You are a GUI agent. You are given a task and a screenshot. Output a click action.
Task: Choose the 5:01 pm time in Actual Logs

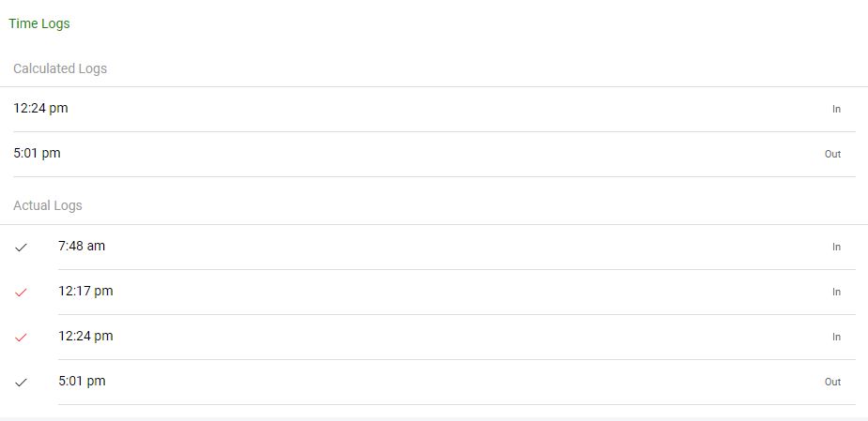point(82,381)
